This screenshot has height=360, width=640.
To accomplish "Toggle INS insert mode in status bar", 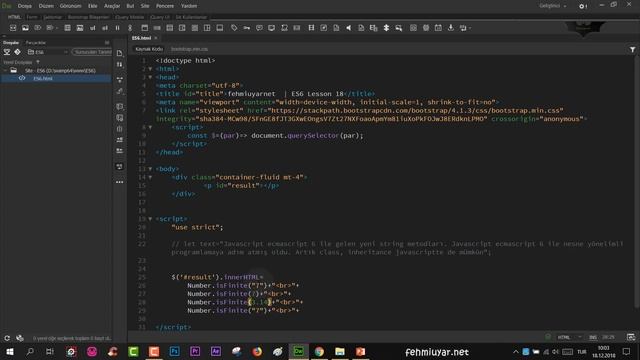I will click(593, 337).
